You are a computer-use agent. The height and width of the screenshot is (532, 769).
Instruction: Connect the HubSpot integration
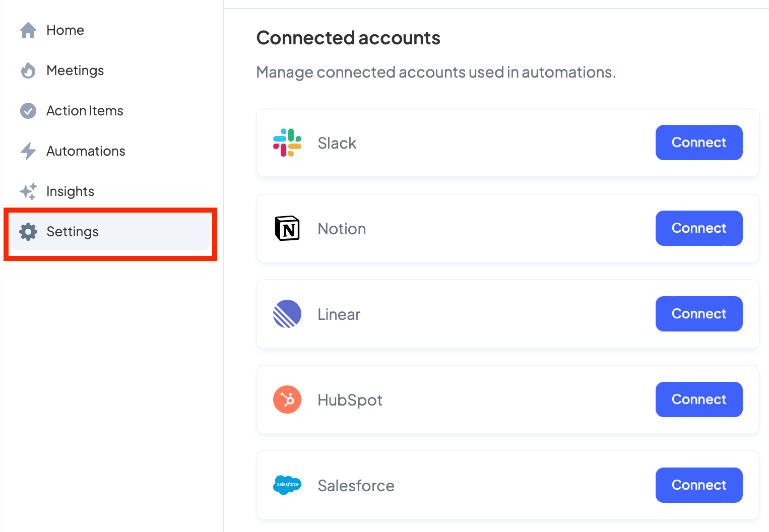(699, 400)
